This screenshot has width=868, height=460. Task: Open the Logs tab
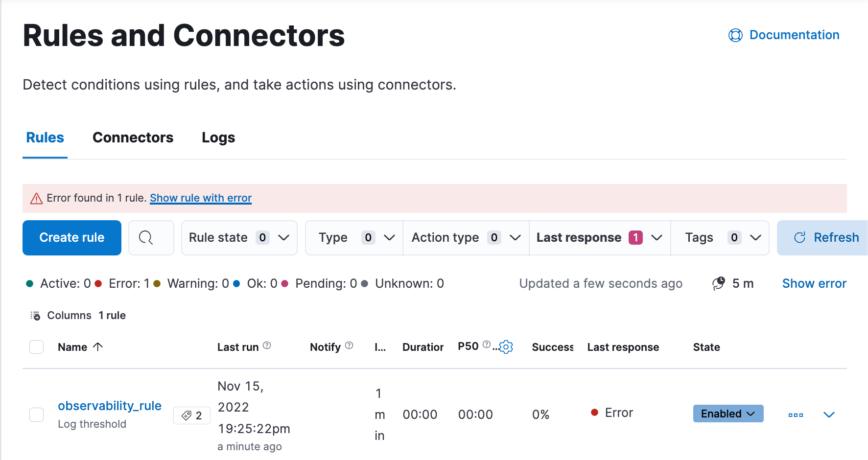tap(218, 138)
